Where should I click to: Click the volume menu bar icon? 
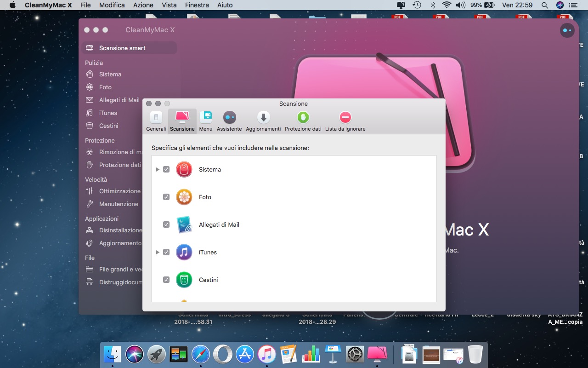tap(461, 5)
